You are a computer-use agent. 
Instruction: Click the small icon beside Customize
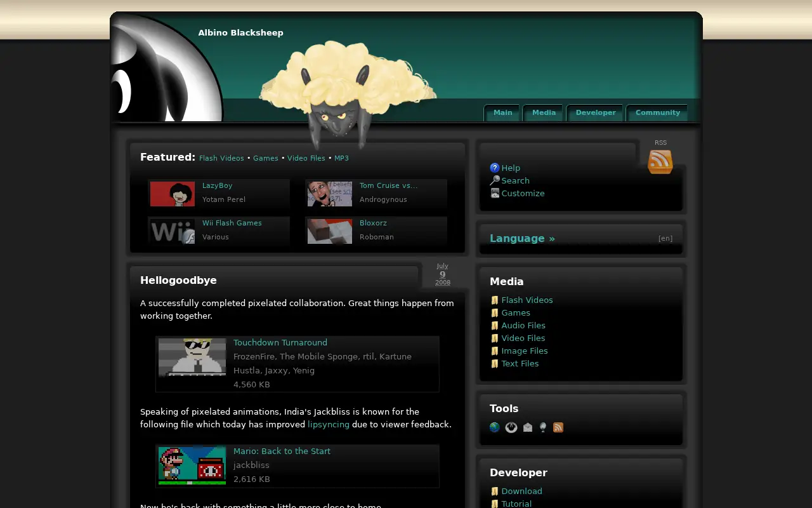click(495, 193)
